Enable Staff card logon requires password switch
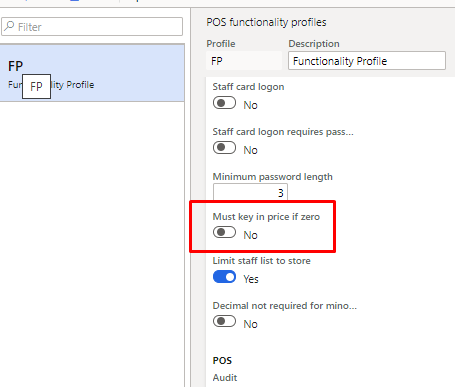 224,148
